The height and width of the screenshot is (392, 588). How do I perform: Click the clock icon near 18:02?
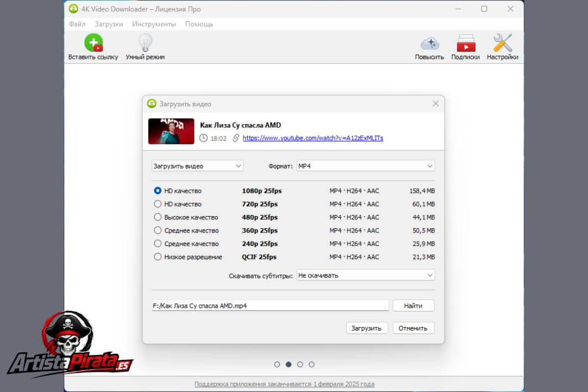click(x=203, y=138)
